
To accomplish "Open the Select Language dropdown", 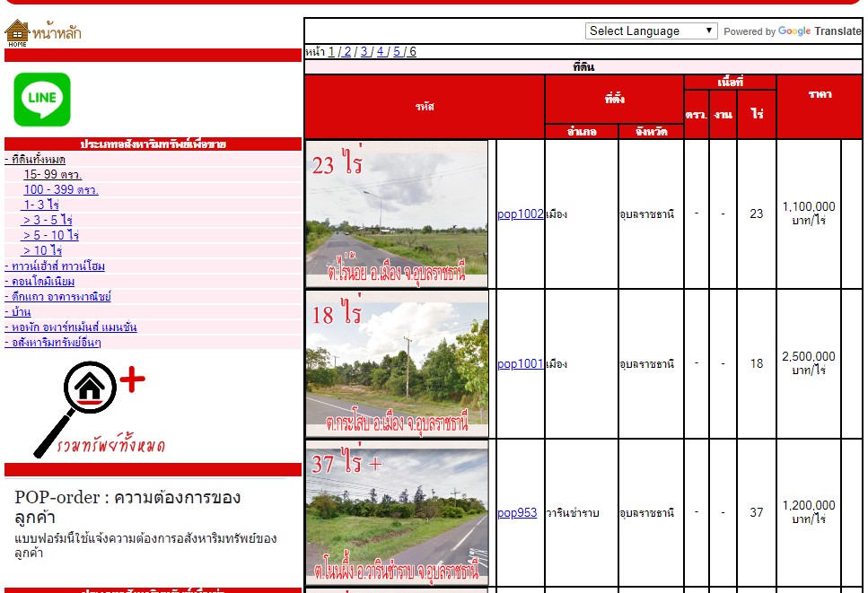I will point(651,31).
